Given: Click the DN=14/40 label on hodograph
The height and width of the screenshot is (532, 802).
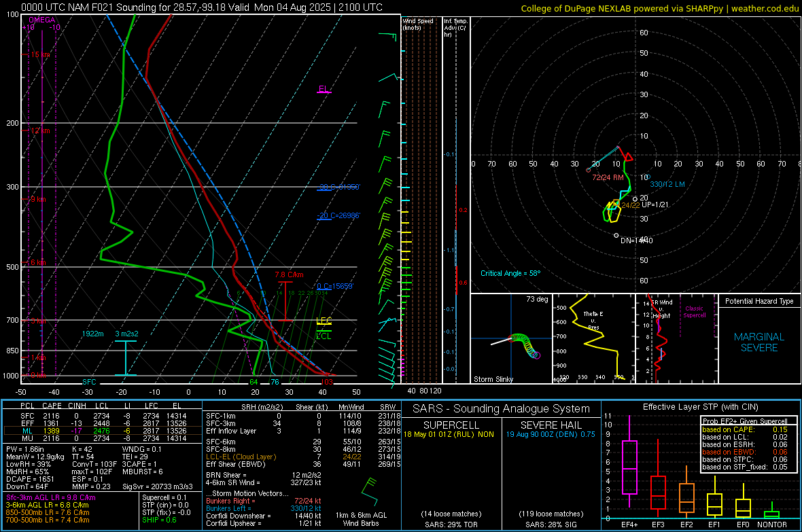Looking at the screenshot, I should 636,241.
